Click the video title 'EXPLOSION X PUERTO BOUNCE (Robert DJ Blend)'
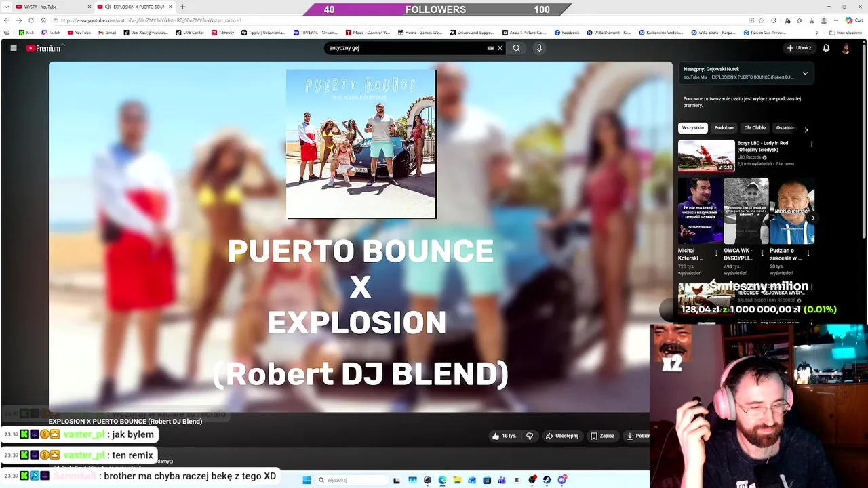The width and height of the screenshot is (868, 488). (125, 422)
